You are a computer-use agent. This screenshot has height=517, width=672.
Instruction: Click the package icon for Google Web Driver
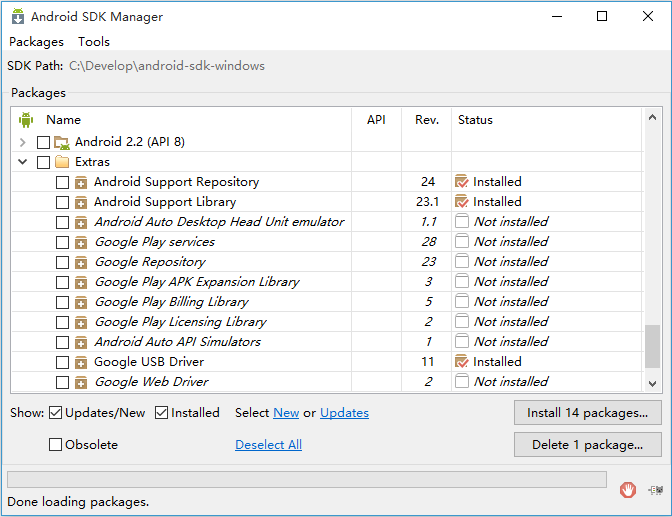click(81, 382)
